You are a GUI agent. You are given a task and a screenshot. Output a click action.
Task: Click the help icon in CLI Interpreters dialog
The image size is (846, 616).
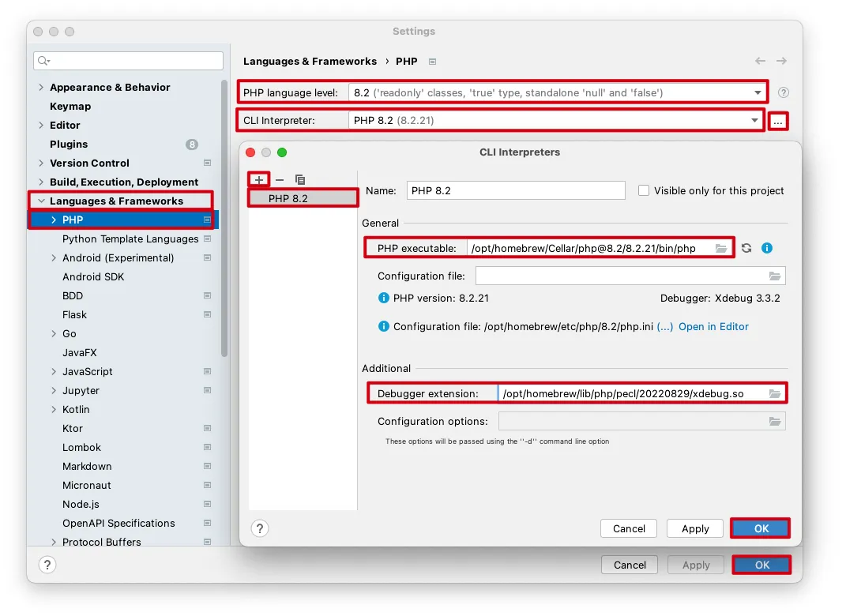260,528
